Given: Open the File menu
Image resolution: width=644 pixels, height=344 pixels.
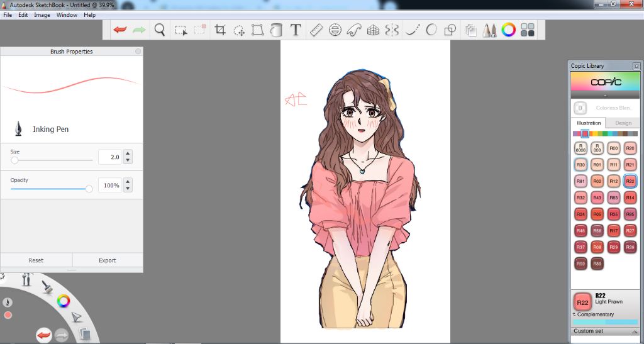Looking at the screenshot, I should pos(8,14).
